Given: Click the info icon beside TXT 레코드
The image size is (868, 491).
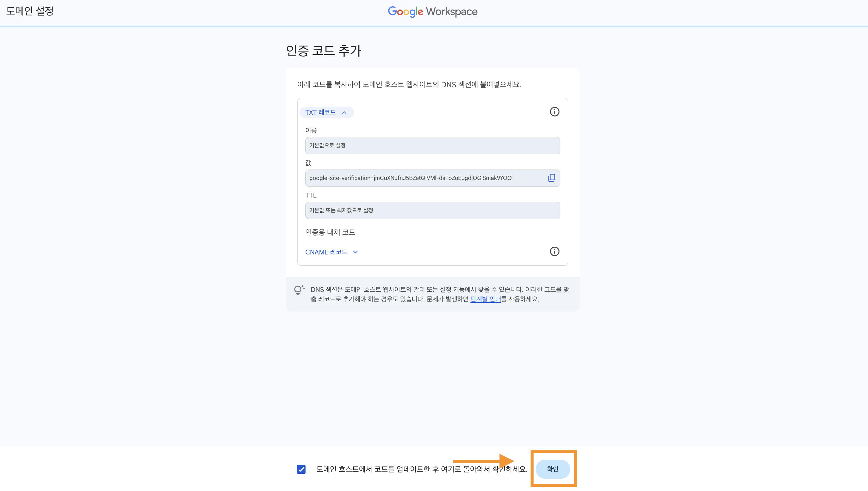Looking at the screenshot, I should click(x=554, y=112).
